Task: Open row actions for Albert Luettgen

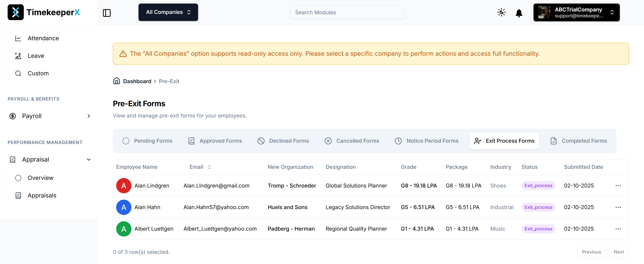Action: tap(618, 229)
